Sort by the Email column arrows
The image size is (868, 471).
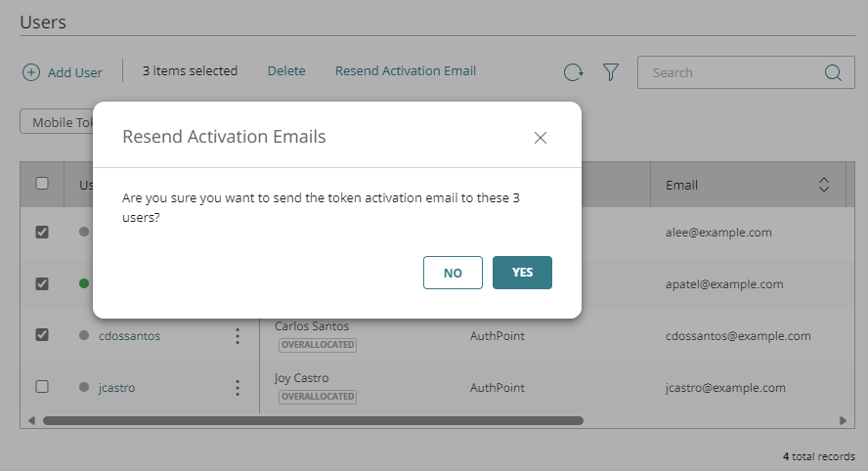pyautogui.click(x=824, y=185)
